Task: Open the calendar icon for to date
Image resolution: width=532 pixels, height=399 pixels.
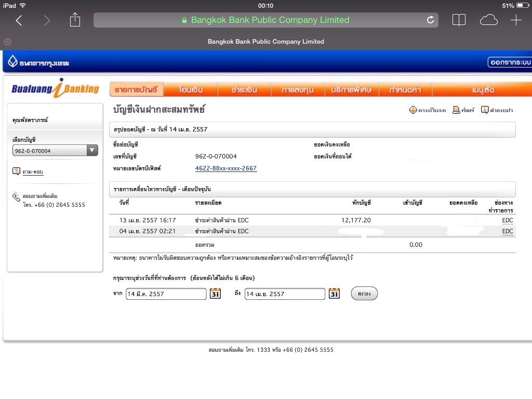Action: pyautogui.click(x=334, y=294)
